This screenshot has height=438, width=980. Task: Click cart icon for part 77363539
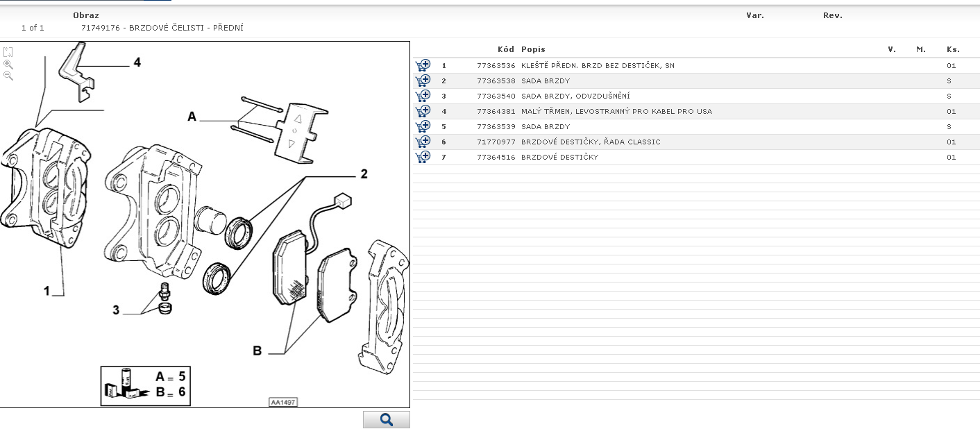423,126
